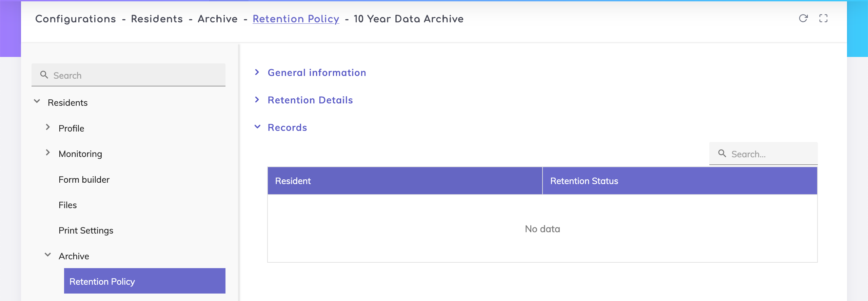Click the Retention Policy breadcrumb link
868x301 pixels.
click(296, 19)
